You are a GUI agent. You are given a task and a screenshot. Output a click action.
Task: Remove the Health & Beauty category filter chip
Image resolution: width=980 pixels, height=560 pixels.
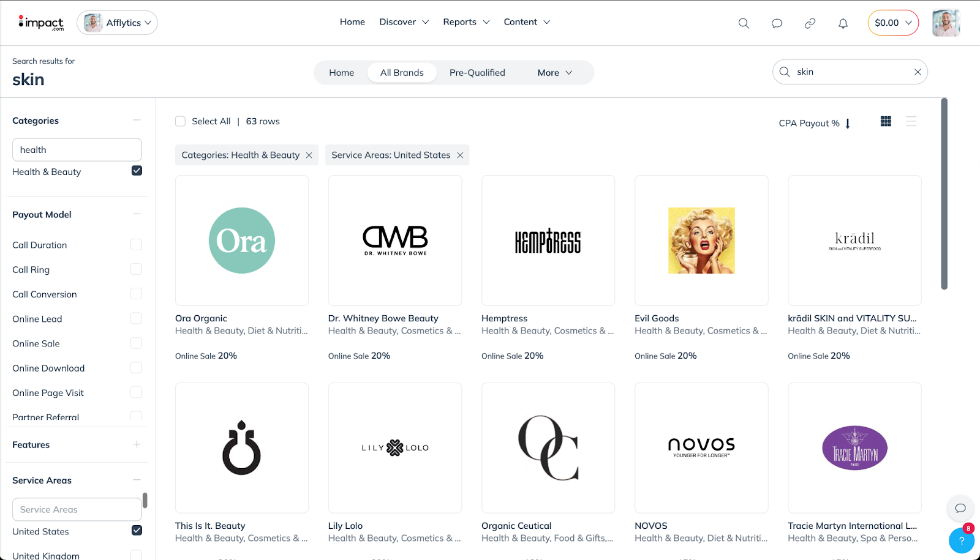[309, 155]
